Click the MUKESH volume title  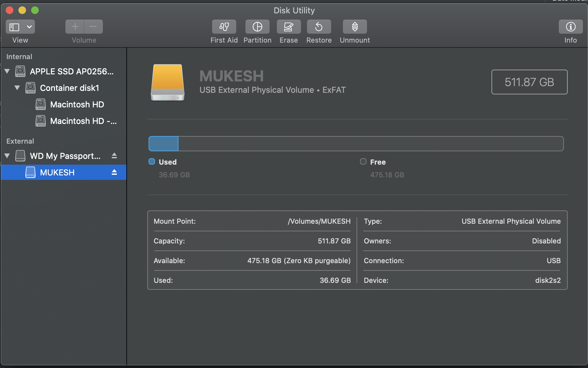pos(231,76)
